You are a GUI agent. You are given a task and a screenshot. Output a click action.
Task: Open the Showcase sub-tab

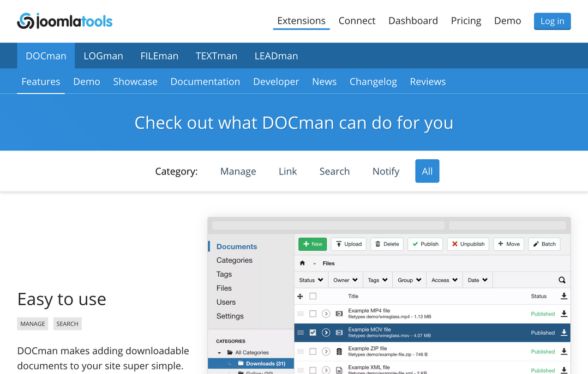135,82
